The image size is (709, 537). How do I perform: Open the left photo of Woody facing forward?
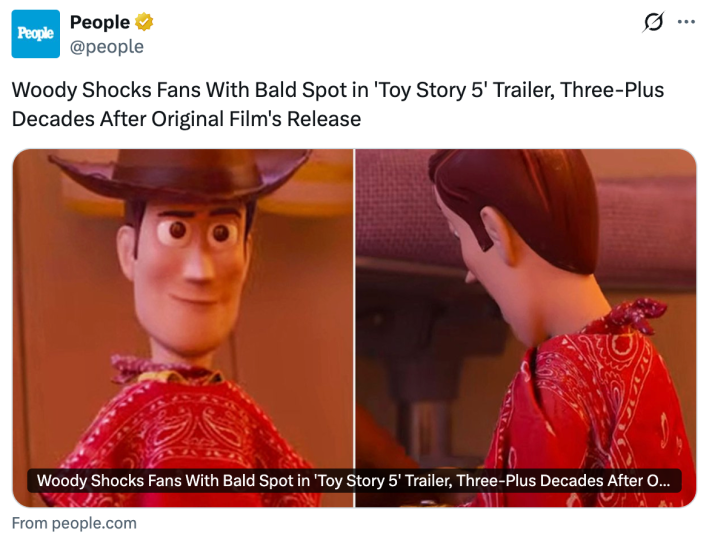(183, 328)
